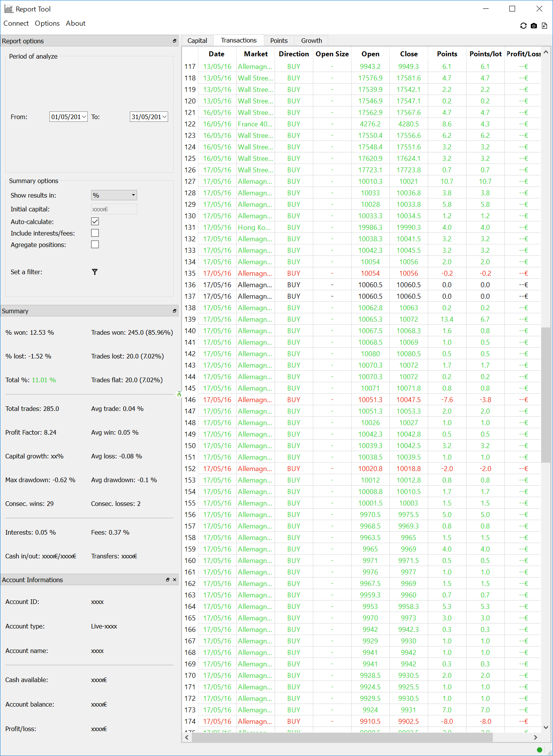Select row 135 with -0.2 points
The width and height of the screenshot is (553, 756).
pyautogui.click(x=362, y=273)
